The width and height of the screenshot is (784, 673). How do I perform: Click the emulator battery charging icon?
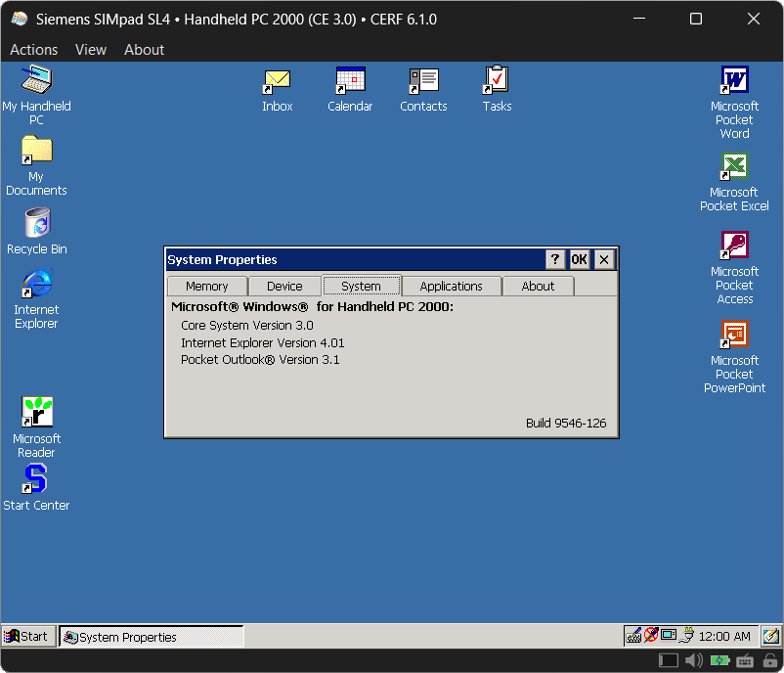[x=720, y=660]
